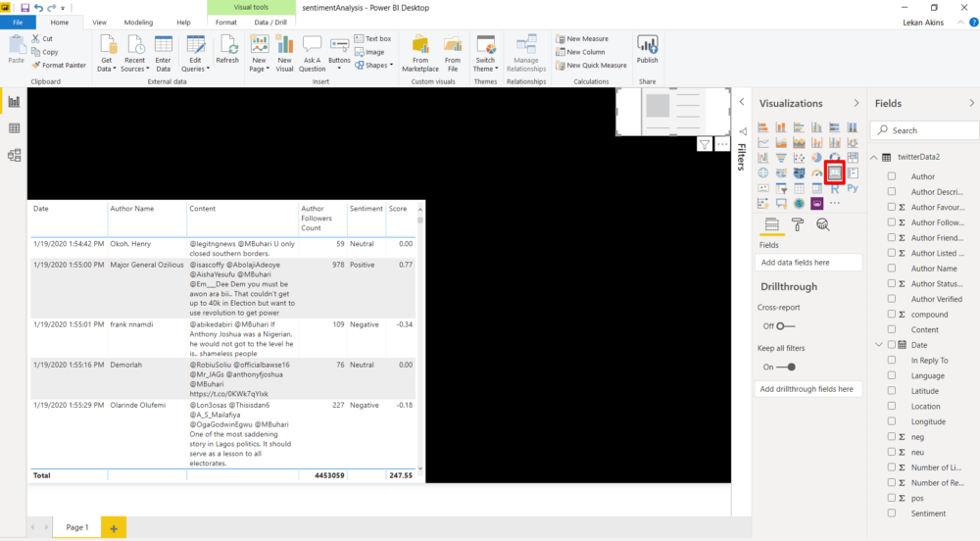Choose the Line chart visualization
Screen dimensions: 980x541
pyautogui.click(x=763, y=142)
